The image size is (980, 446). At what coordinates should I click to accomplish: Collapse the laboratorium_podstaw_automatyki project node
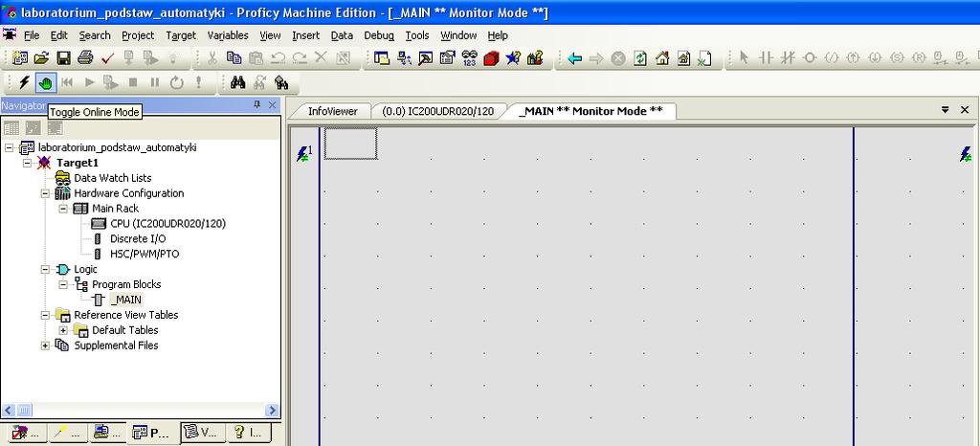coord(10,148)
